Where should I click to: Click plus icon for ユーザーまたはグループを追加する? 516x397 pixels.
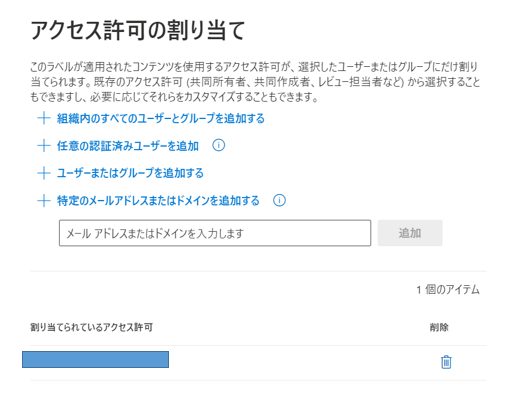[x=44, y=173]
